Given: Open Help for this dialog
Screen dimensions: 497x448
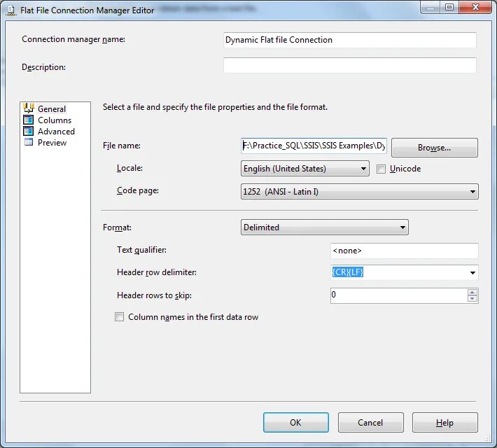Looking at the screenshot, I should pos(444,422).
